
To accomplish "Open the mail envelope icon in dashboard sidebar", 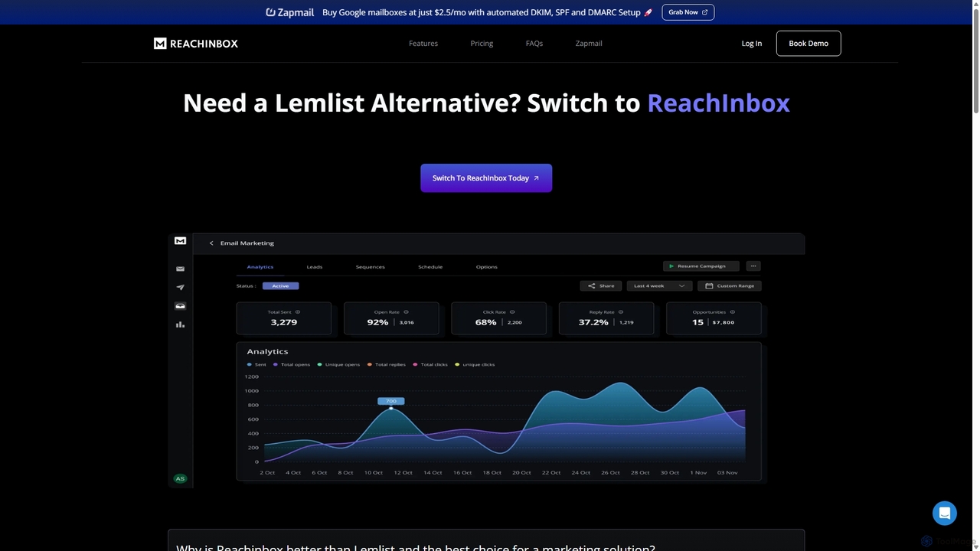I will (x=180, y=269).
